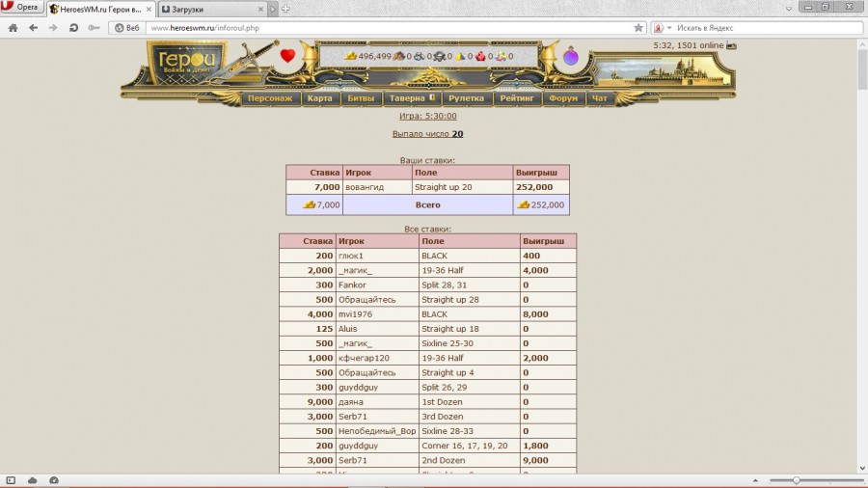The width and height of the screenshot is (868, 488).
Task: Close the HeroesWM.ru tab
Action: pyautogui.click(x=149, y=10)
